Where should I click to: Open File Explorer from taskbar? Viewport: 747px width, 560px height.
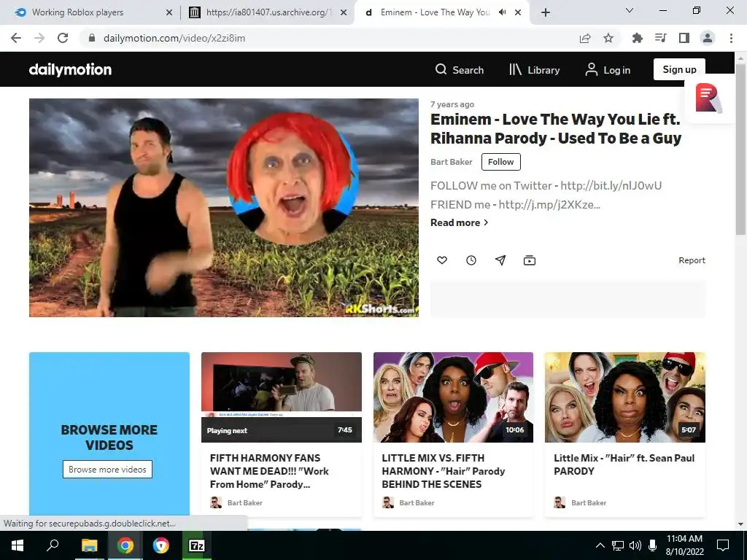pos(89,545)
